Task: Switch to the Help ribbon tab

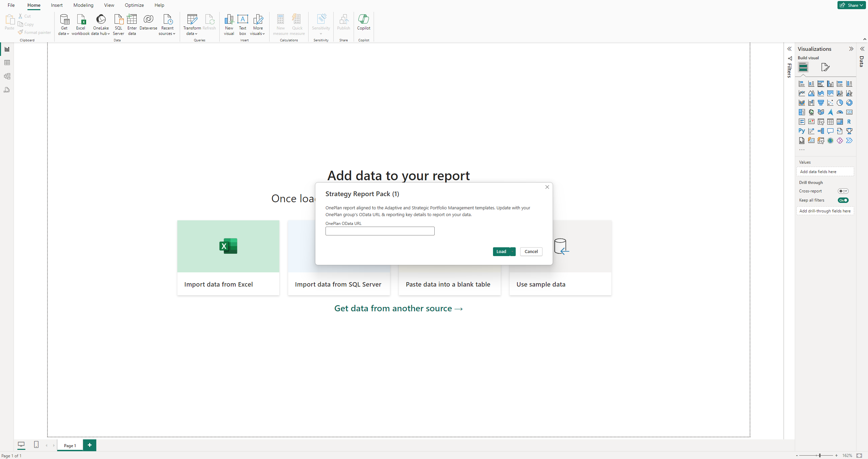Action: 159,5
